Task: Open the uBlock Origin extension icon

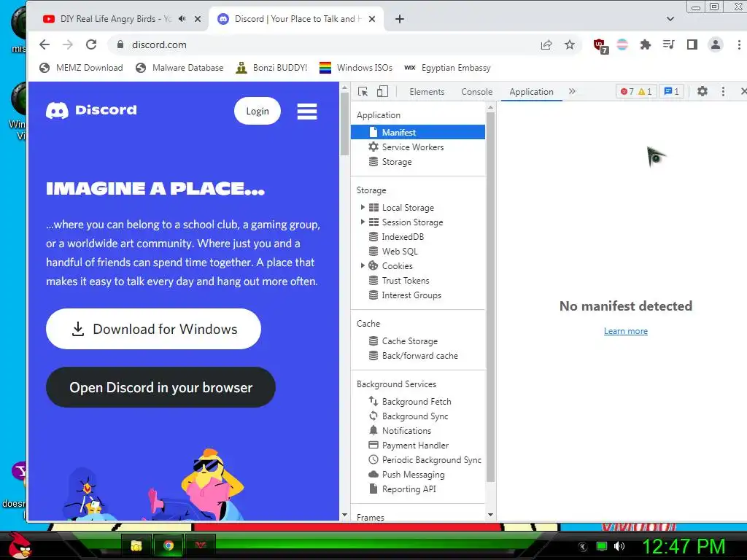Action: point(600,46)
